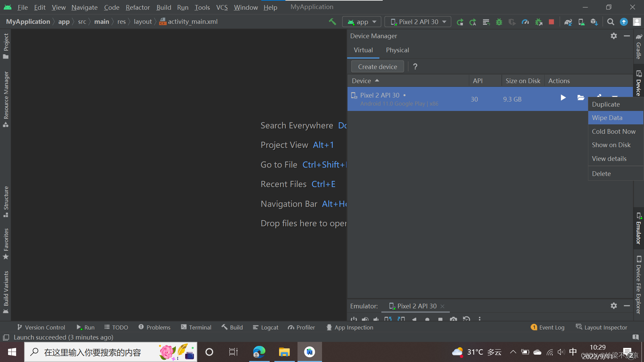This screenshot has width=644, height=362.
Task: Open the Profile app gauge icon
Action: 525,22
